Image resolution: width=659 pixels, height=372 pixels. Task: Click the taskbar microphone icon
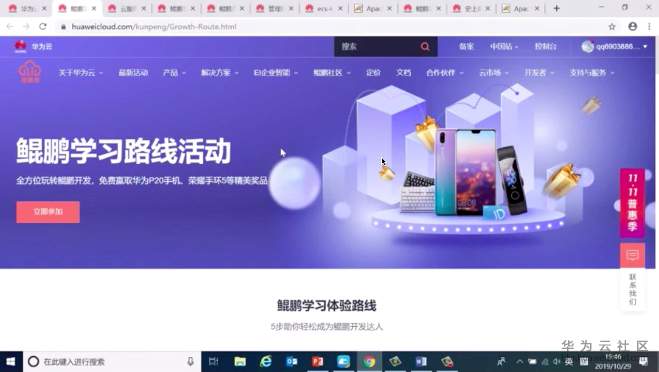(x=190, y=361)
